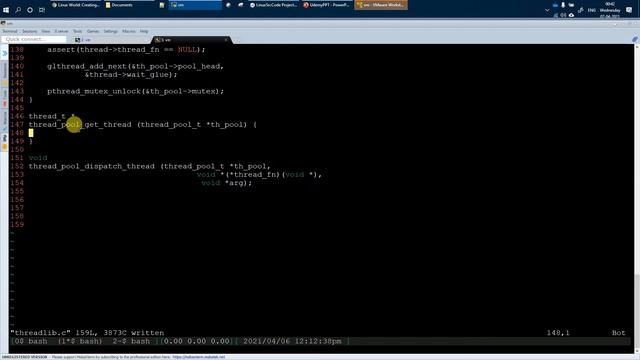Open the Games menu
This screenshot has width=640, height=360.
pos(93,31)
